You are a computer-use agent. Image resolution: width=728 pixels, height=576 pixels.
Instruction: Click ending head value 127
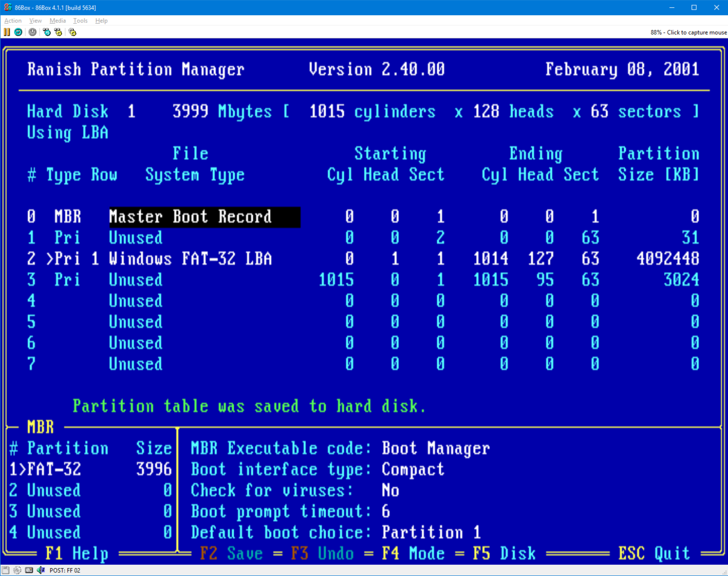tap(541, 259)
